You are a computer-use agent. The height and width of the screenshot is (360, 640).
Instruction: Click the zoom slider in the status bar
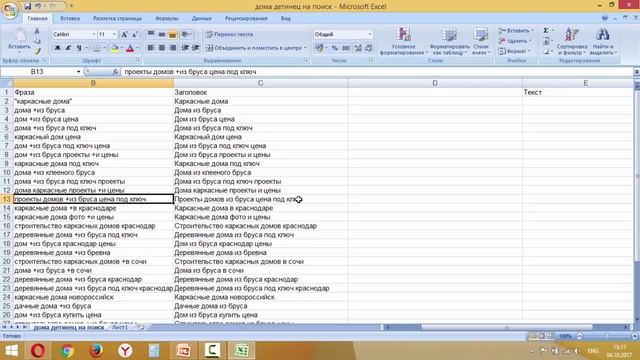coord(607,336)
